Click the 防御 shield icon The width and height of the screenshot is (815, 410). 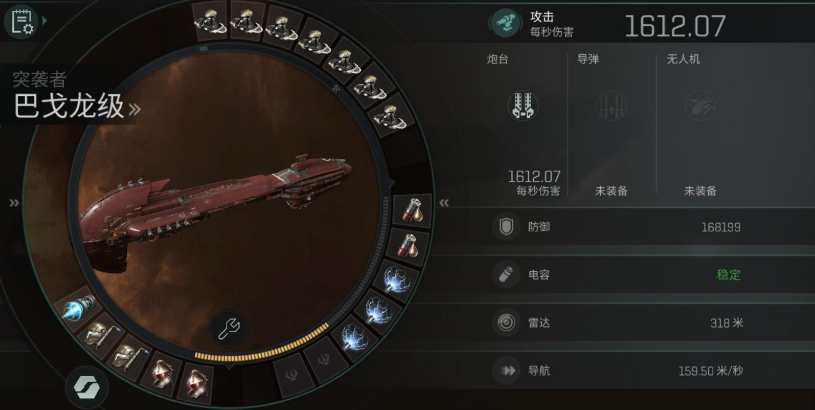click(x=506, y=227)
